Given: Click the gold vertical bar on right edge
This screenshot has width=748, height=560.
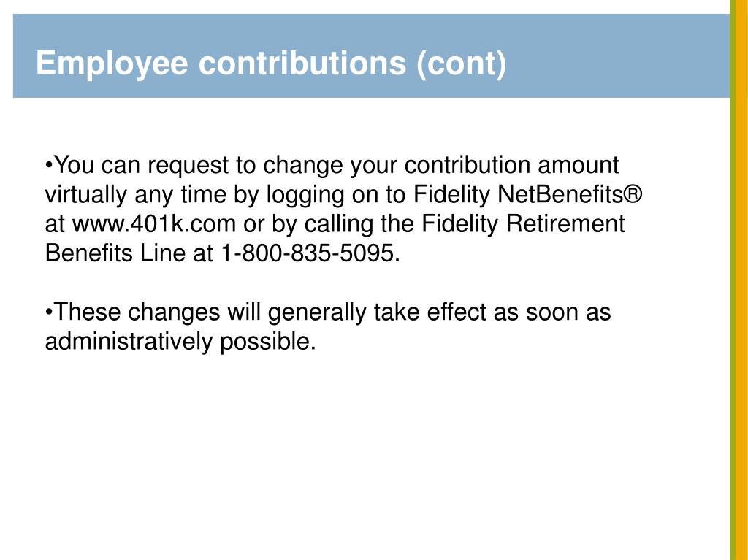Looking at the screenshot, I should click(x=742, y=280).
